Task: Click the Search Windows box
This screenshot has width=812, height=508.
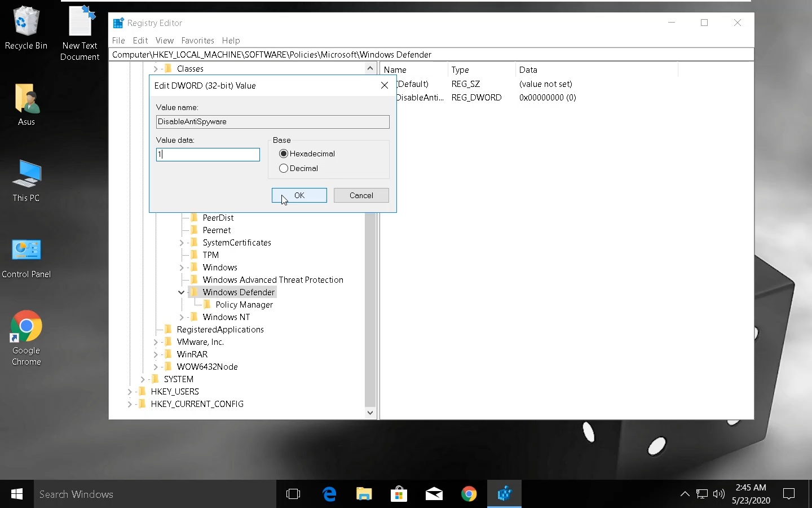Action: (x=155, y=494)
